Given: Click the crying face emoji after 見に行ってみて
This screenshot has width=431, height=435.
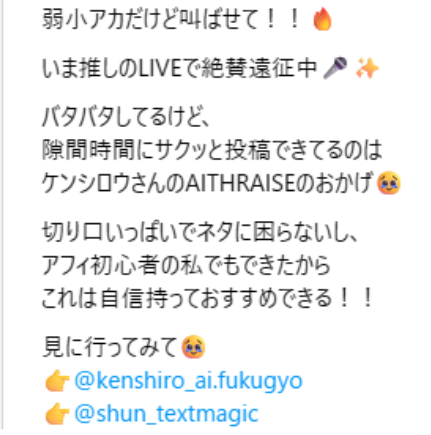Looking at the screenshot, I should click(x=193, y=347).
